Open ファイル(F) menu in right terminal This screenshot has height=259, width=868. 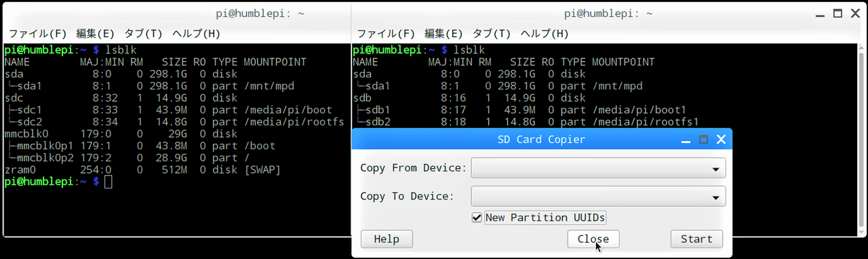coord(386,33)
